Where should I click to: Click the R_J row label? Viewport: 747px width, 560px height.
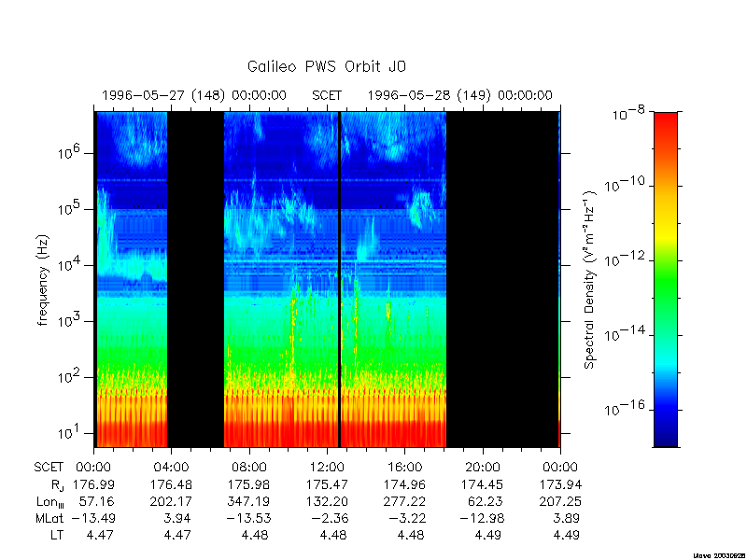pyautogui.click(x=56, y=485)
